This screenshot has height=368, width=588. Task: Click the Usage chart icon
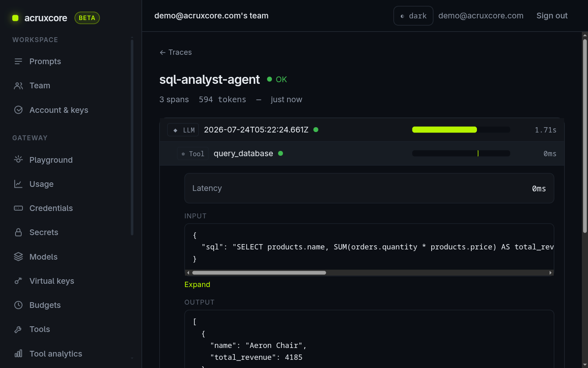click(18, 184)
